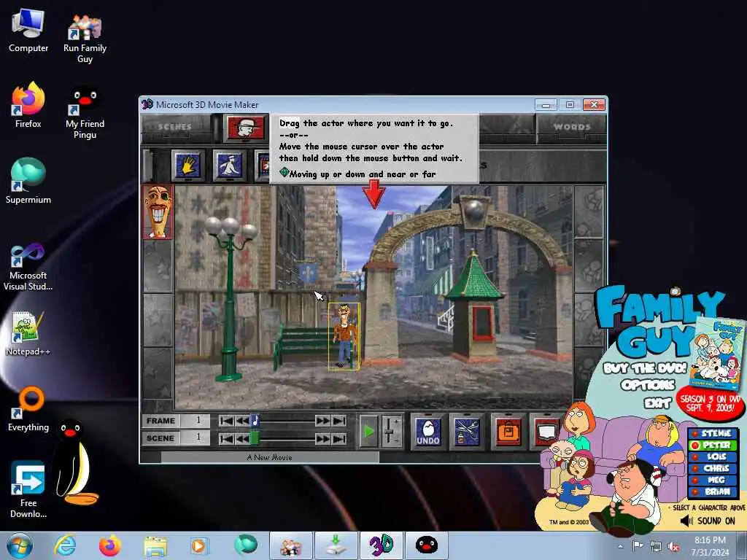
Task: Click the Scene number field
Action: click(196, 437)
